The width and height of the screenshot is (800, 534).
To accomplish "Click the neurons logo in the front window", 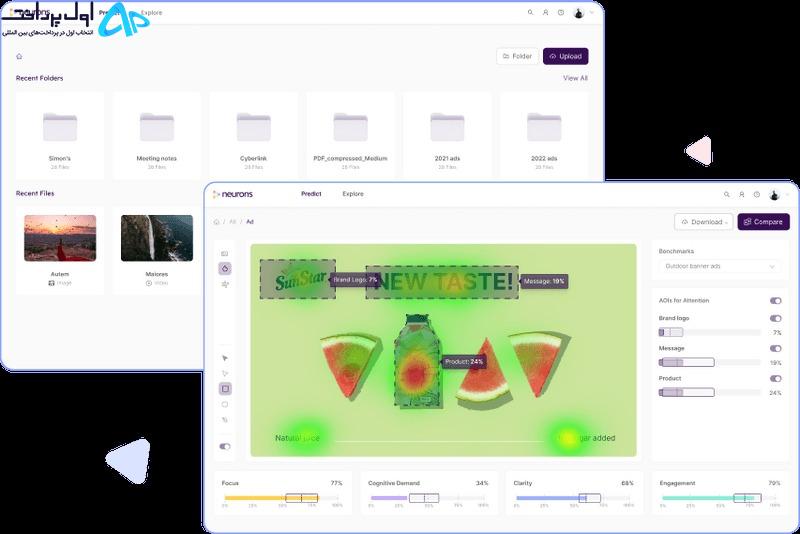I will click(x=233, y=194).
